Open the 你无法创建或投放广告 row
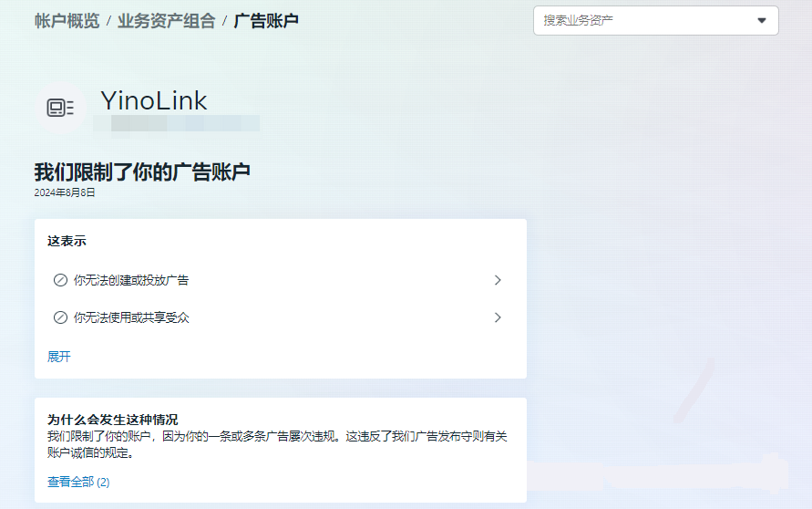The width and height of the screenshot is (812, 509). 279,280
